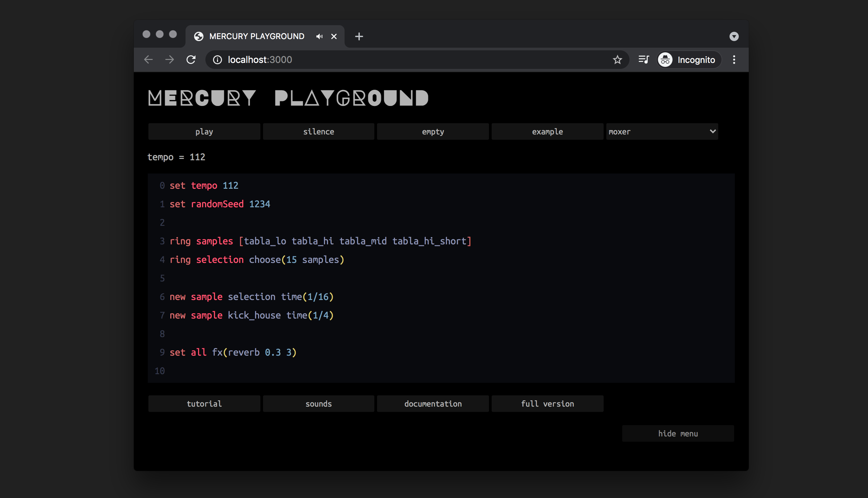Click the site information icon
The height and width of the screenshot is (498, 868).
coord(217,60)
